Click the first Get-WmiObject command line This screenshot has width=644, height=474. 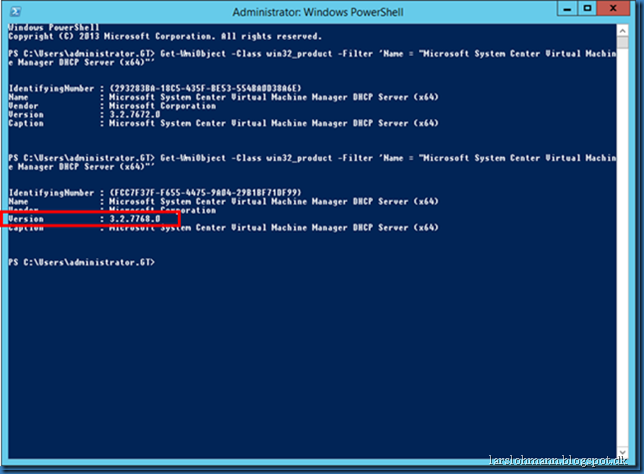pos(312,58)
